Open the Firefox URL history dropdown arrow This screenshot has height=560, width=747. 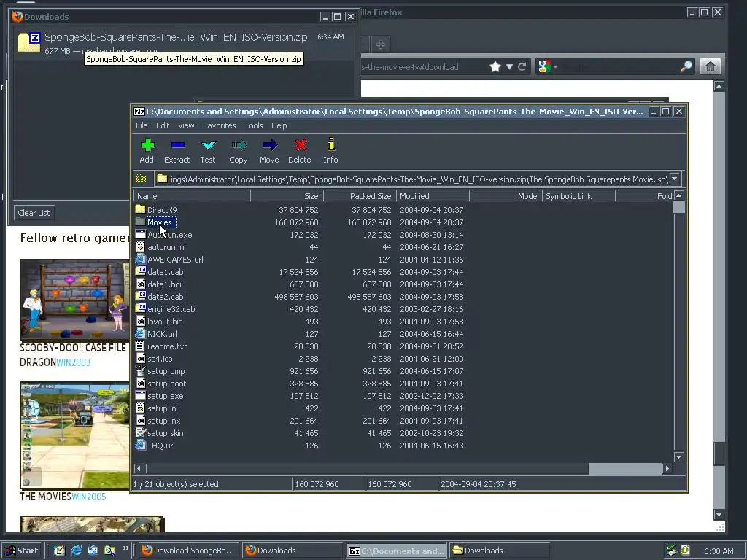coord(509,66)
